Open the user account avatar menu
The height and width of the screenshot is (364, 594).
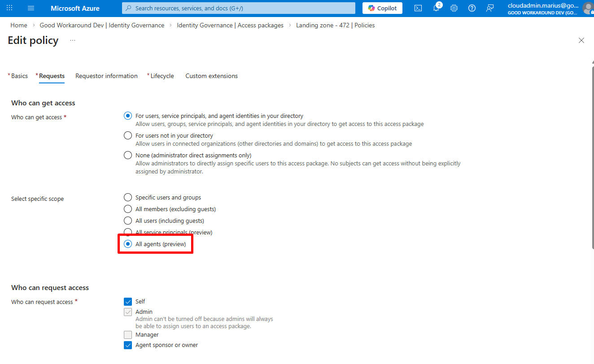coord(588,8)
